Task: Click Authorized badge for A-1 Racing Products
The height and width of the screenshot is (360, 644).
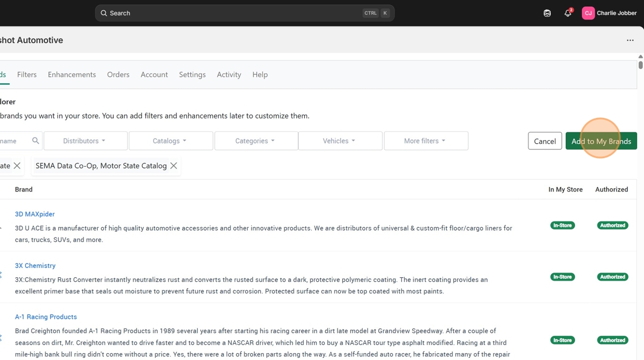Action: [612, 340]
